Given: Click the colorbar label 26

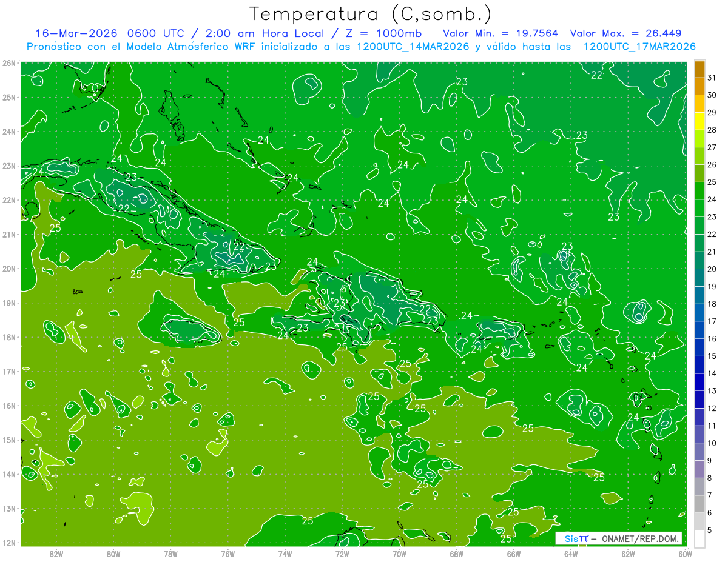Looking at the screenshot, I should [x=712, y=164].
